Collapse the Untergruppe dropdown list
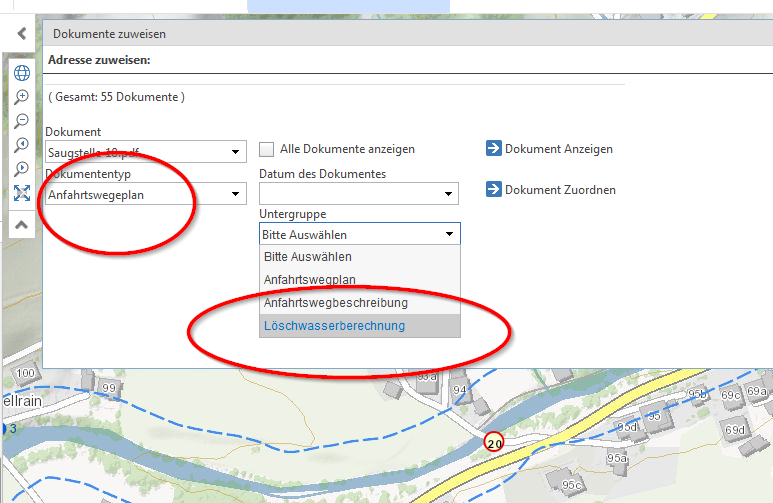 448,235
